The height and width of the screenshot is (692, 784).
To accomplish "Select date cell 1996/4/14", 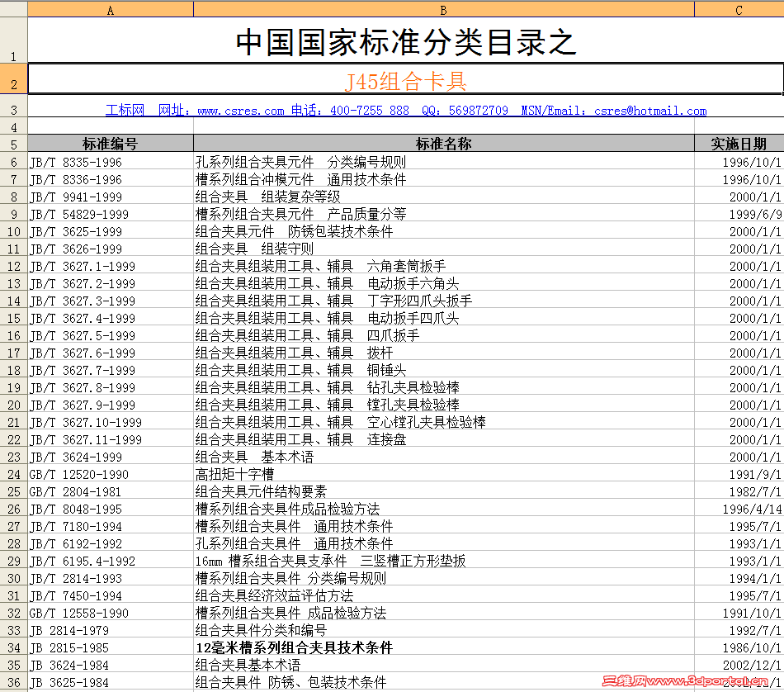I will 739,509.
